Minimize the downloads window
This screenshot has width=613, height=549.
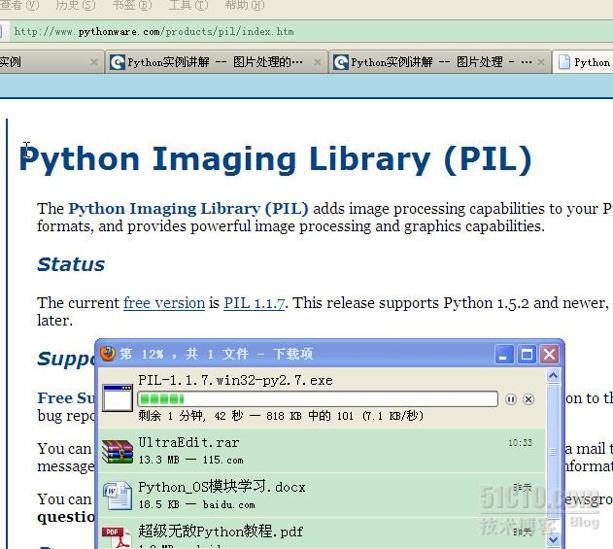(504, 354)
